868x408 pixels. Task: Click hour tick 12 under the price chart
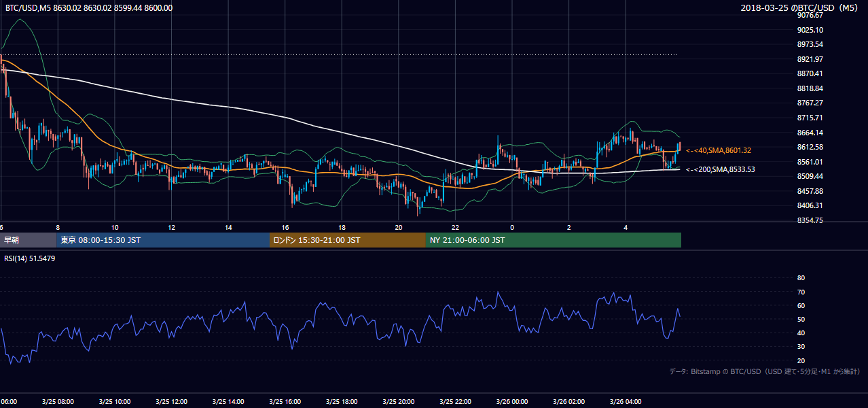(x=171, y=228)
